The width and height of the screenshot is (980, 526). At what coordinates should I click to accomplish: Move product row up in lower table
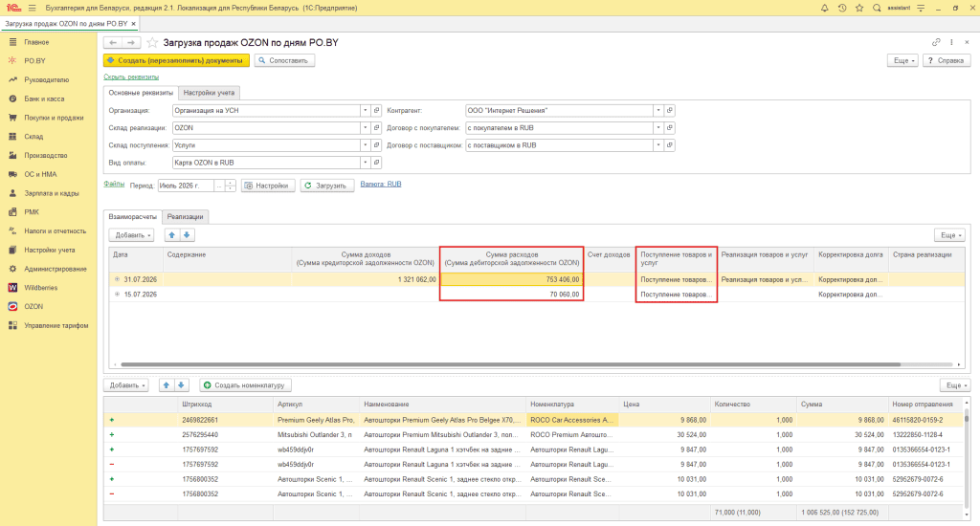coord(167,385)
